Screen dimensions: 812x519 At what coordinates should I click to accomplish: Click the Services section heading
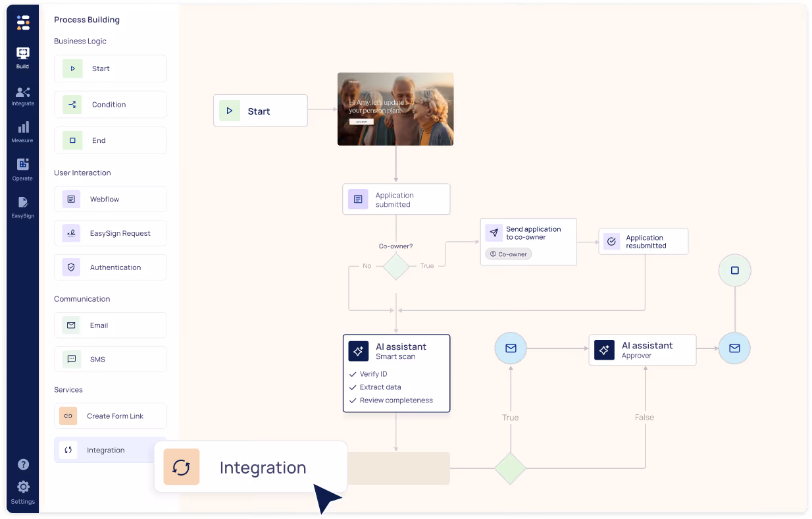click(68, 390)
